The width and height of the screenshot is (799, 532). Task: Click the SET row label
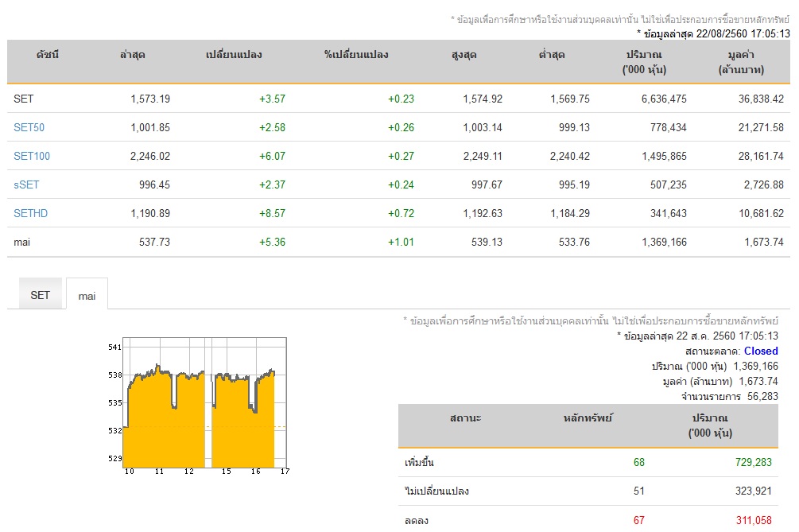coord(23,99)
